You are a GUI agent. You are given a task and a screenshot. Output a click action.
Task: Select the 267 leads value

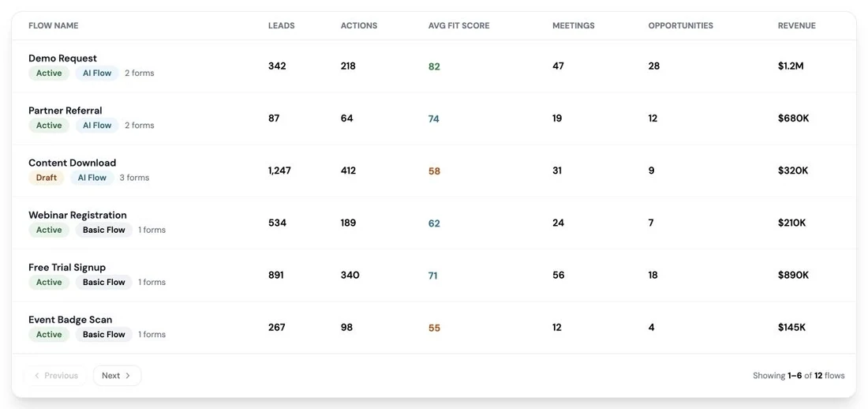(276, 328)
